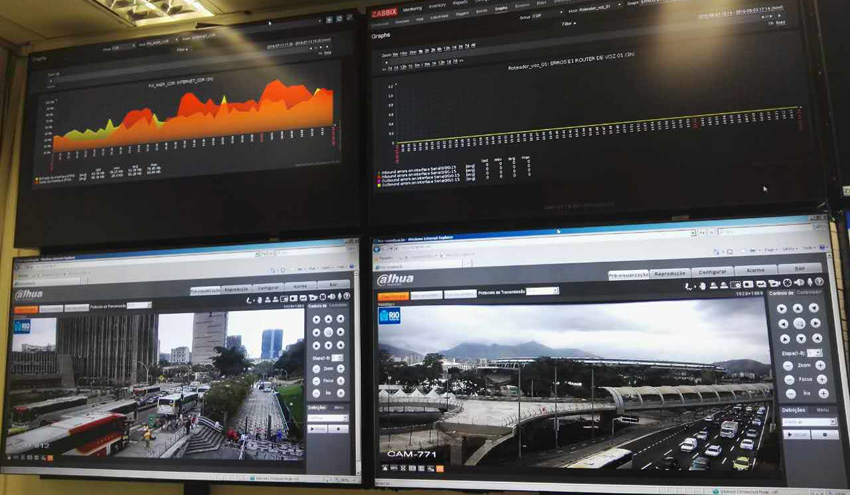Screen dimensions: 850x500
Task: Pan left camera window up with PTZ arrow
Action: tap(328, 319)
